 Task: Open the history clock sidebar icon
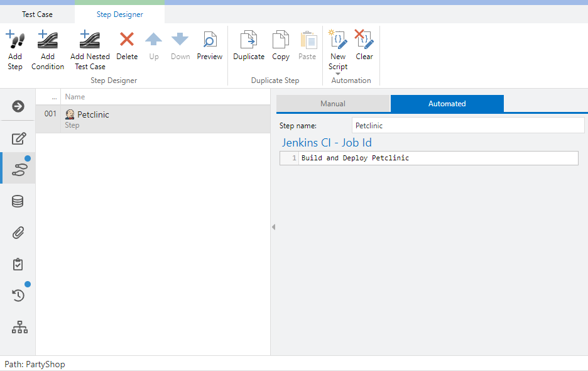(x=18, y=295)
